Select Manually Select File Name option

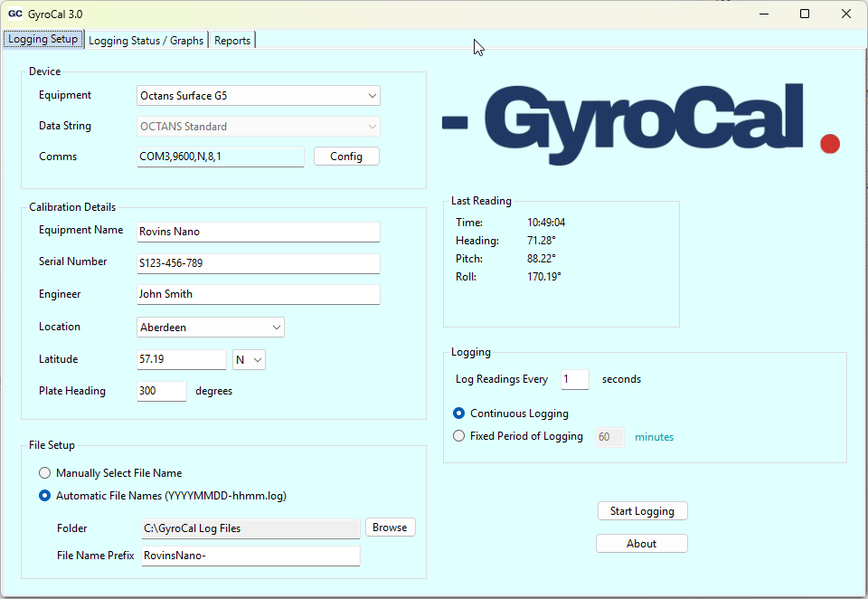[x=45, y=473]
